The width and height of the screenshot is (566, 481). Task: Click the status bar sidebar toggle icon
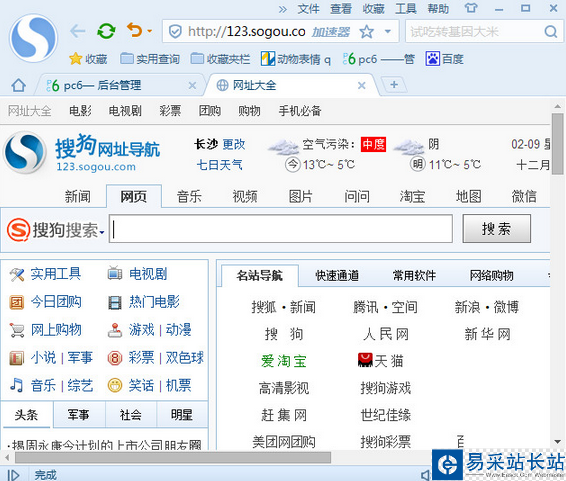[x=13, y=475]
